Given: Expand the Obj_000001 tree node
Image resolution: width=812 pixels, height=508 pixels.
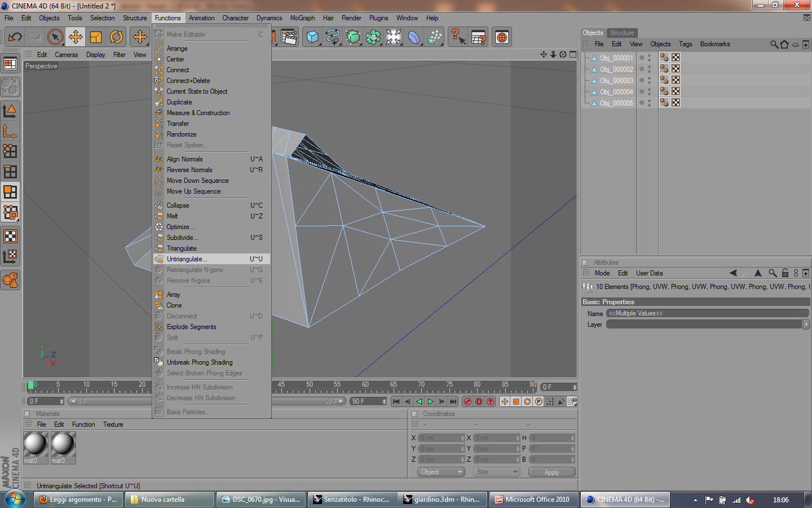Looking at the screenshot, I should coord(587,58).
